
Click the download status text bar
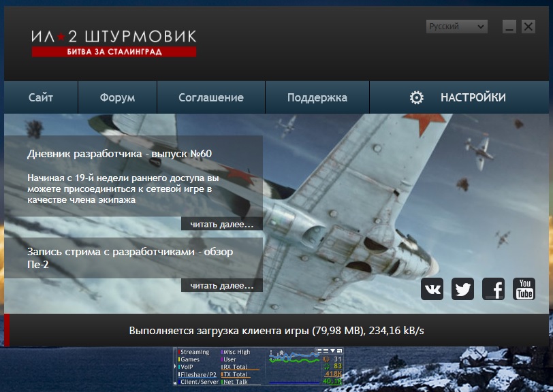[276, 331]
